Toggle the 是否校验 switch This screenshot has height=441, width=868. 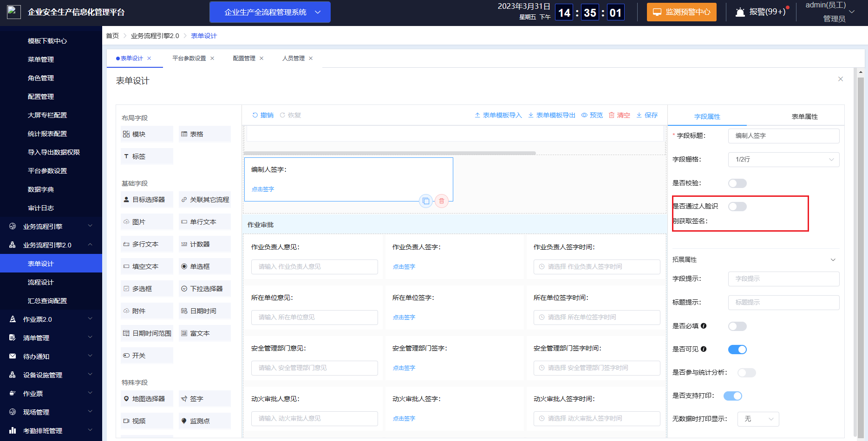click(x=737, y=183)
